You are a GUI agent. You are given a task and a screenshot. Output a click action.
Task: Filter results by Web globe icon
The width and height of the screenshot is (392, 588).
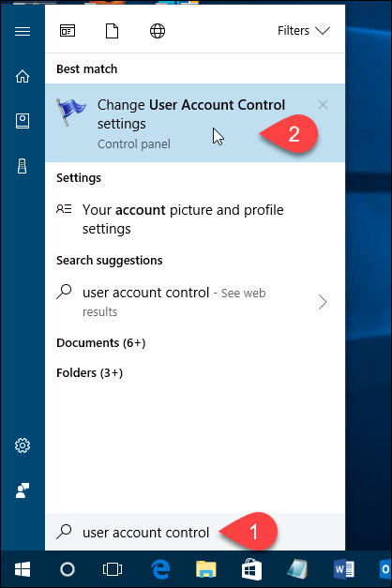[158, 31]
